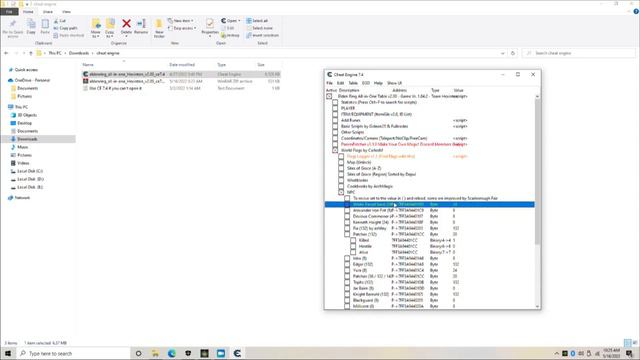Image resolution: width=640 pixels, height=360 pixels.
Task: Click the New folder icon
Action: (159, 24)
